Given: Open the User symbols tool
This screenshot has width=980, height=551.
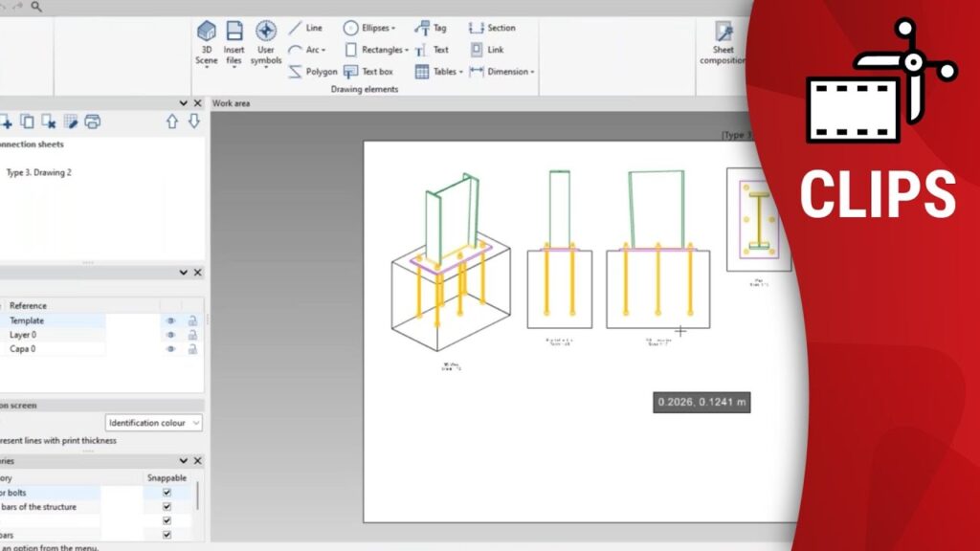Looking at the screenshot, I should click(x=266, y=43).
